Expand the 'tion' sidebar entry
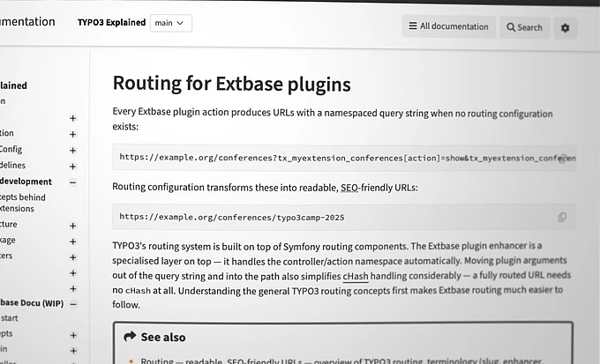The height and width of the screenshot is (364, 600). (x=72, y=134)
